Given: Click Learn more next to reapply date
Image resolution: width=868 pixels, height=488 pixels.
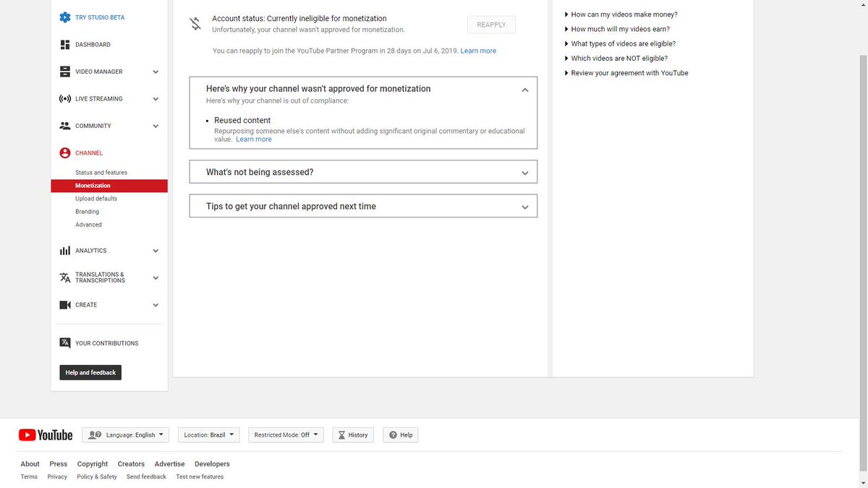Looking at the screenshot, I should point(478,51).
